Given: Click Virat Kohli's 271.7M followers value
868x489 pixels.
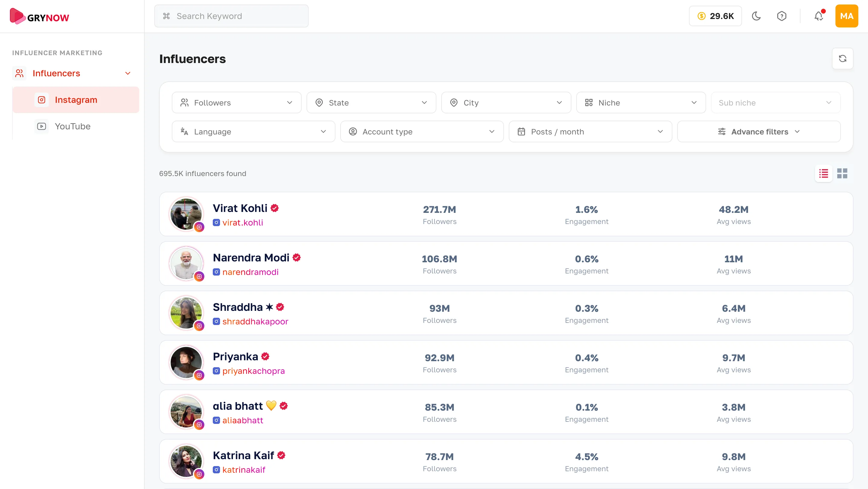Looking at the screenshot, I should pos(439,209).
